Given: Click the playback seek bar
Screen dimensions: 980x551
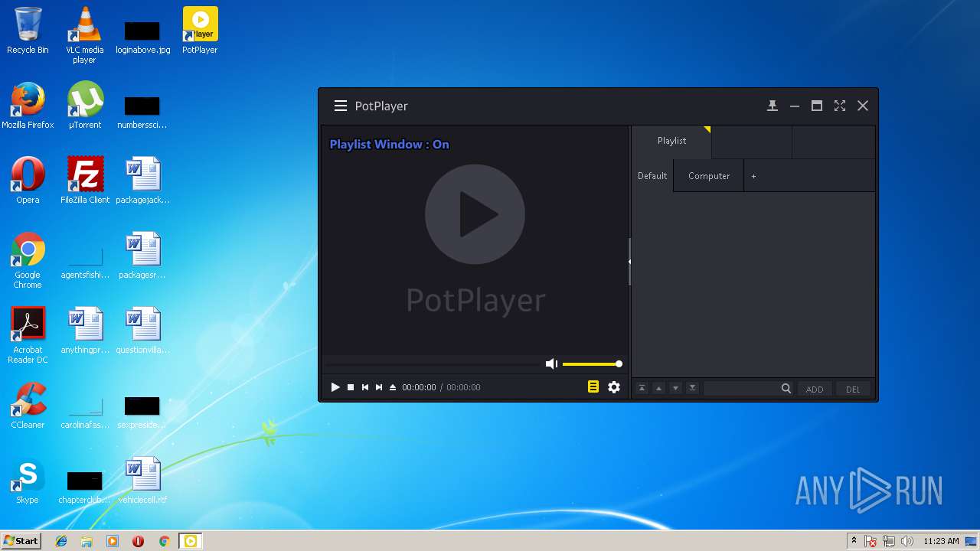Looking at the screenshot, I should (x=433, y=364).
